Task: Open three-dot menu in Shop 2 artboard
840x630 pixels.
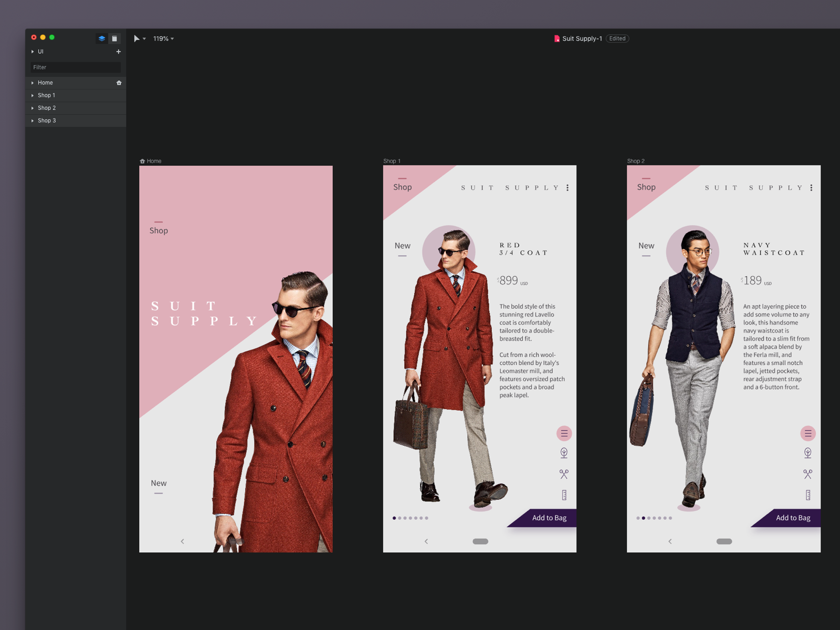Action: [811, 187]
